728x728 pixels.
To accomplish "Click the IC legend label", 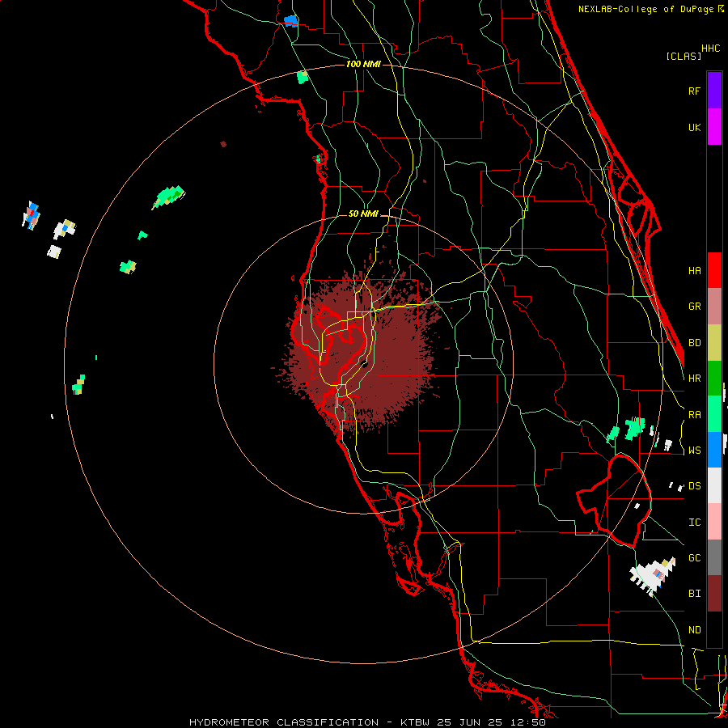I will tap(694, 523).
